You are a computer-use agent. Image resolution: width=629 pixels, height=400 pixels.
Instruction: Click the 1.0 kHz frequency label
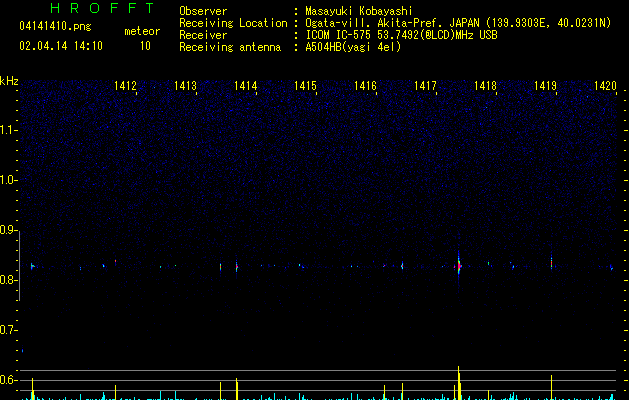(x=9, y=180)
